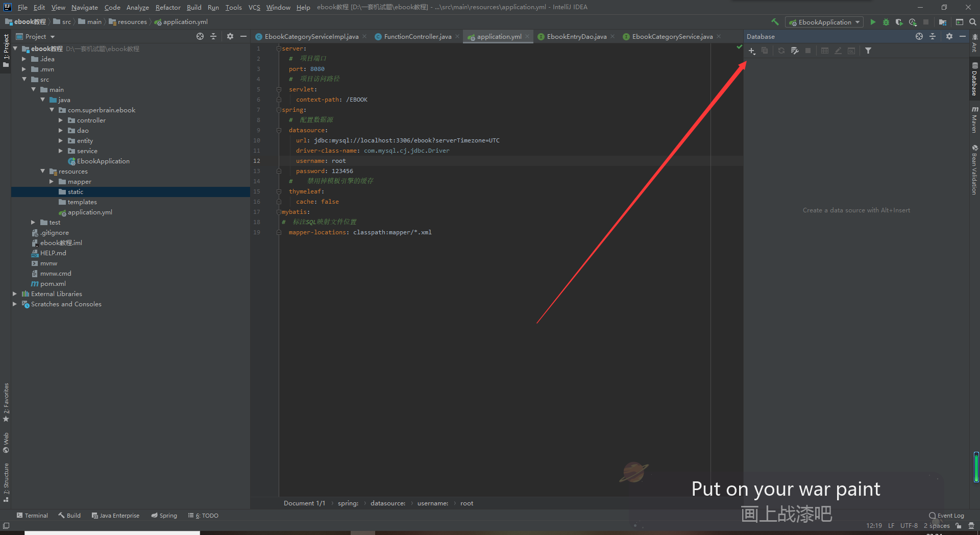The width and height of the screenshot is (980, 535).
Task: Hide the Project tool window
Action: pos(243,36)
